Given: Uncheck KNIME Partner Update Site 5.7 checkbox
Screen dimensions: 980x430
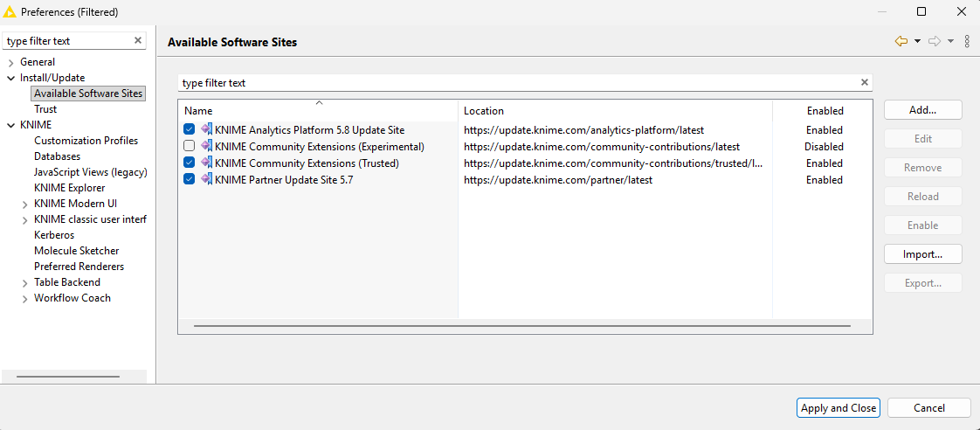Looking at the screenshot, I should coord(190,179).
